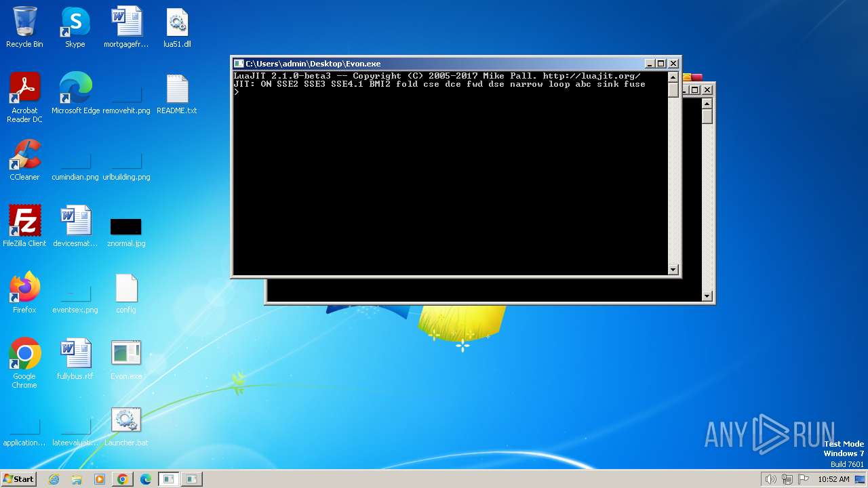
Task: Click background console scrollbar thumb
Action: pos(707,116)
